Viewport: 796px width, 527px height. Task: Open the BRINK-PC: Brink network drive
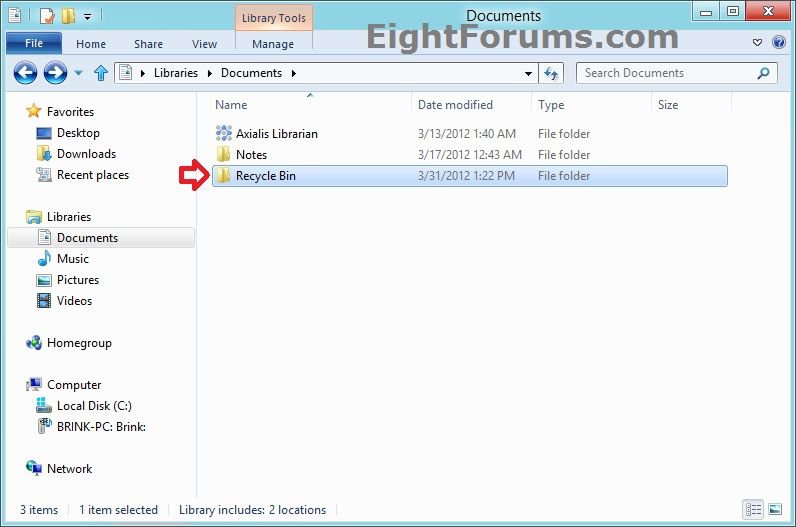pos(101,427)
